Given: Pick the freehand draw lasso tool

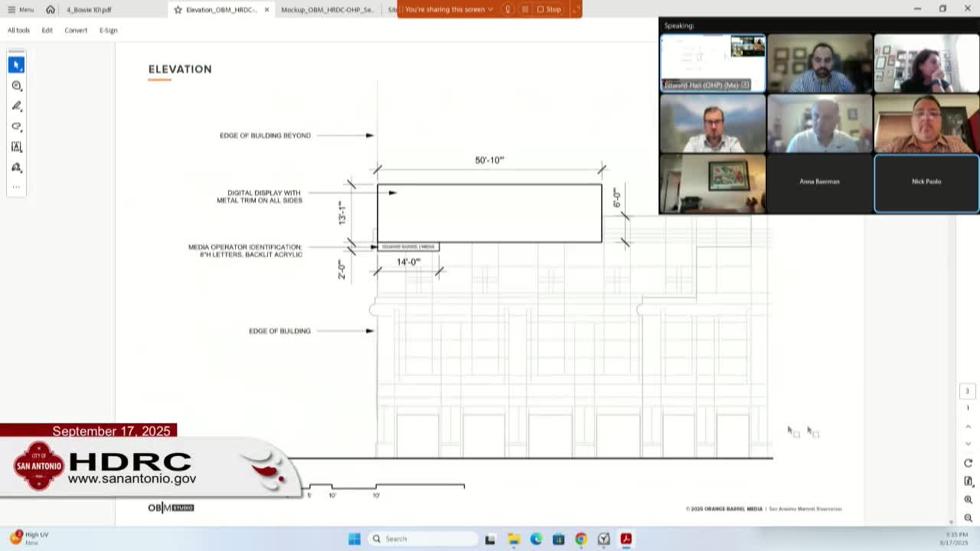Looking at the screenshot, I should [17, 126].
